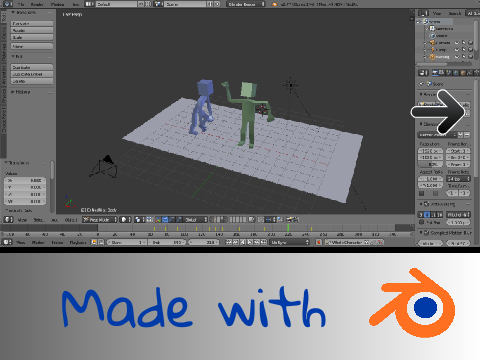Play the animation forward
This screenshot has width=480, height=360.
pyautogui.click(x=250, y=242)
